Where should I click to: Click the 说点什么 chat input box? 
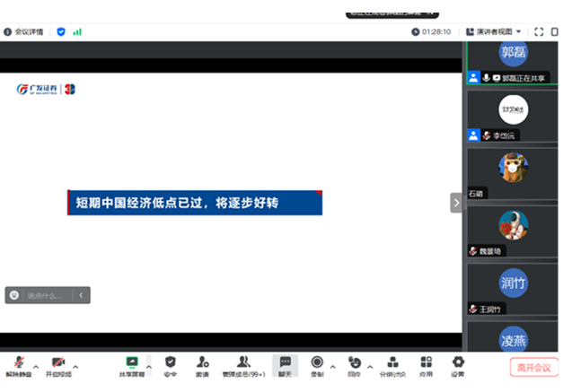click(x=45, y=295)
